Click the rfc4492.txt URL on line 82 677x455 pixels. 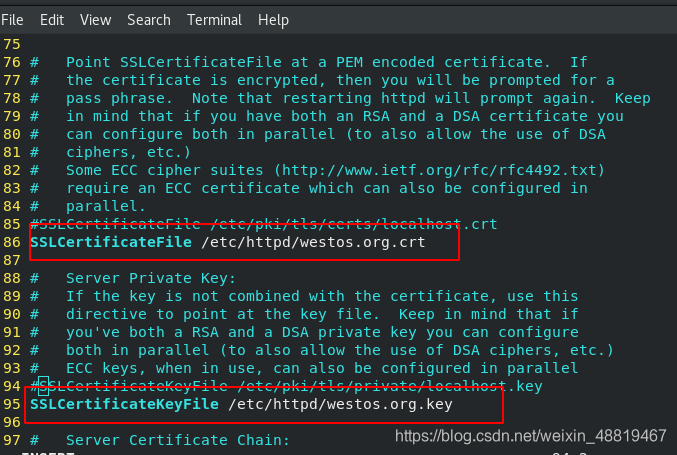click(x=440, y=170)
